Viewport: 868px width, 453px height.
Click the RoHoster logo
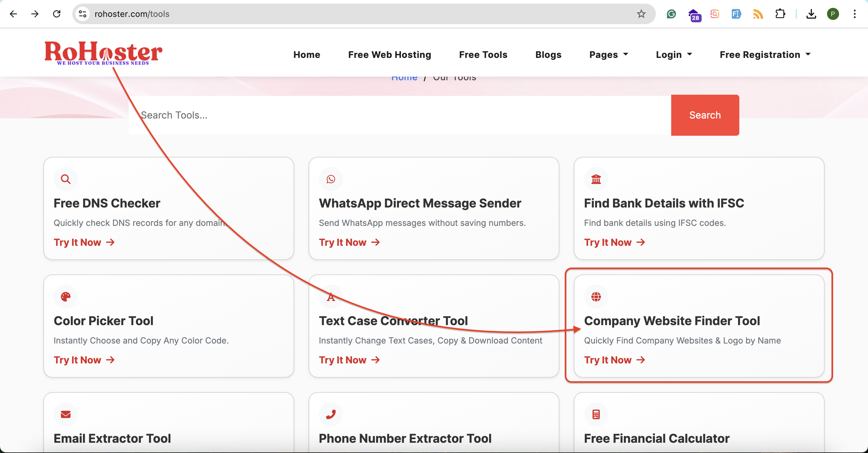[x=103, y=53]
